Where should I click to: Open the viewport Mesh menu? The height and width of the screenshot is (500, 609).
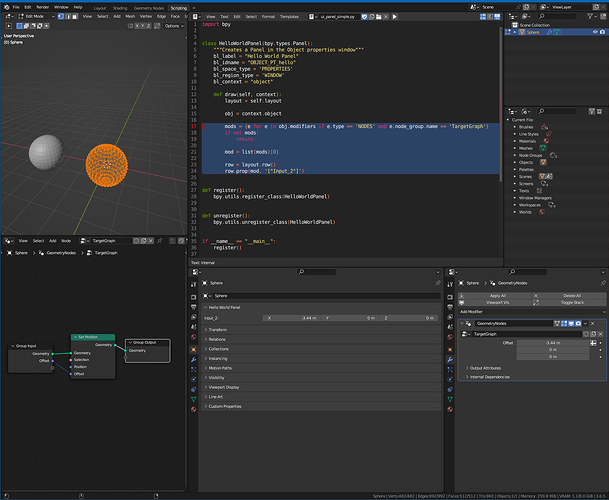coord(130,16)
